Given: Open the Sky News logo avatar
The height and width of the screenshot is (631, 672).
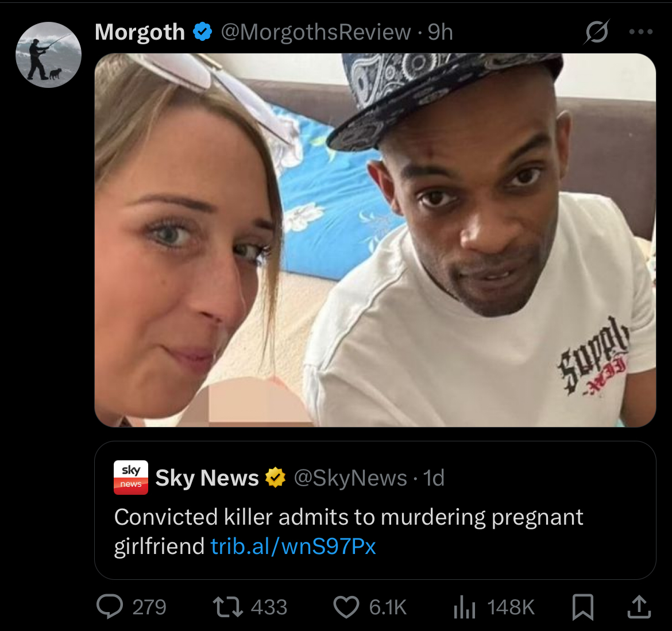Looking at the screenshot, I should [131, 478].
